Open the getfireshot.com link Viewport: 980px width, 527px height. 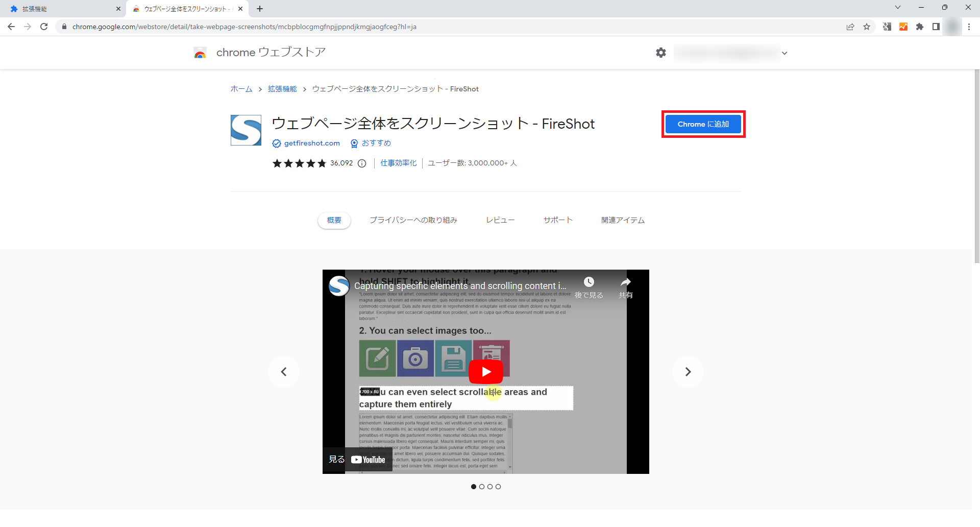312,143
